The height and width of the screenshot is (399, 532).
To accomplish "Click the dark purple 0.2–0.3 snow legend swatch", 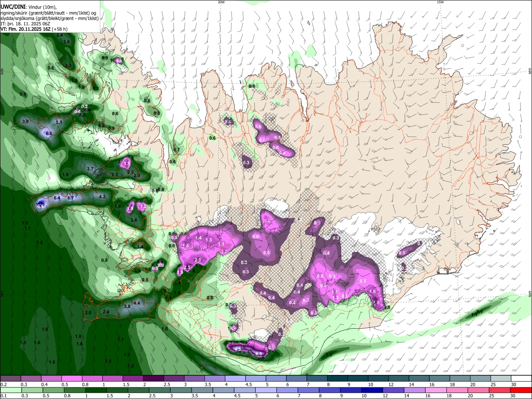I will pos(10,378).
